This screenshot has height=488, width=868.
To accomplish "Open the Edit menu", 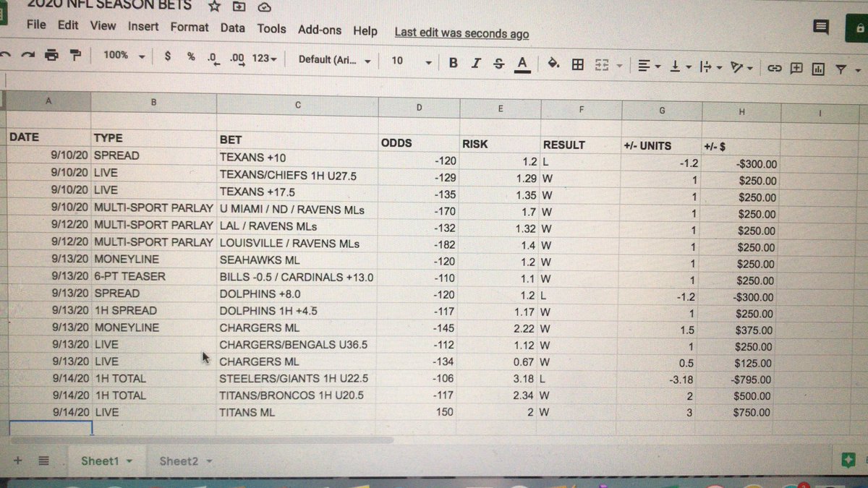I will (x=69, y=25).
